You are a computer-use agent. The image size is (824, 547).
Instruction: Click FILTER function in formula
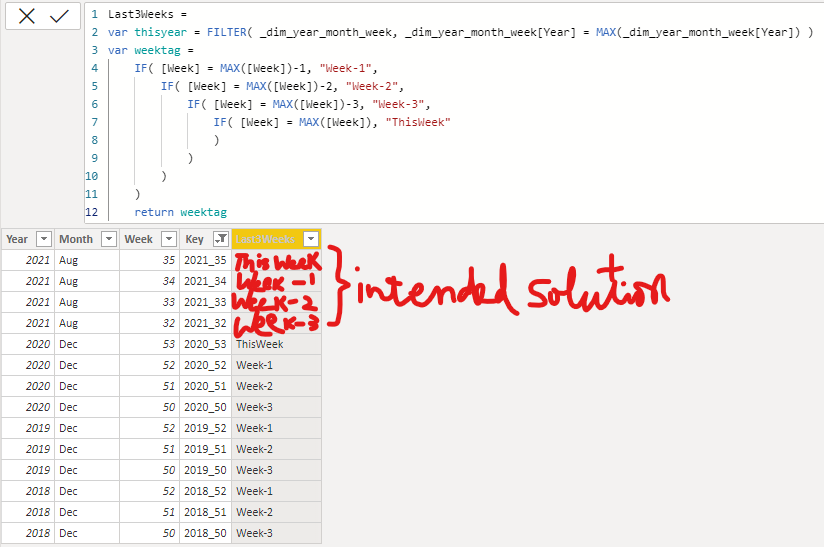point(226,32)
